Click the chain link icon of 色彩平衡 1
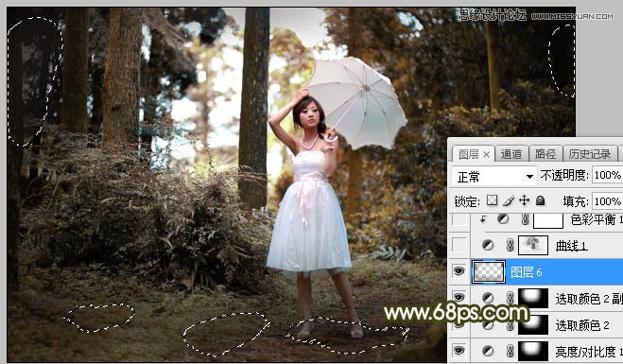The height and width of the screenshot is (364, 623). click(x=525, y=219)
